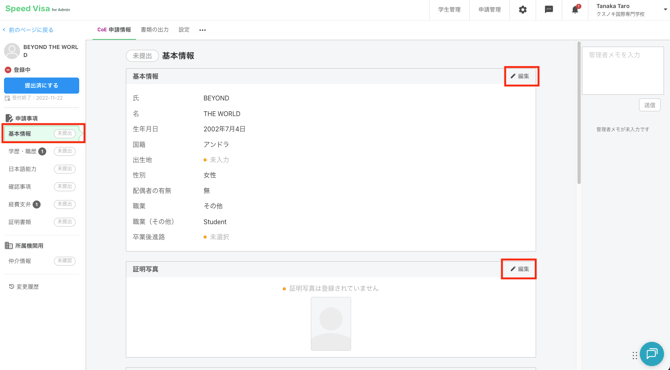
Task: Click the 2002年7月4日 birth date value
Action: (x=224, y=129)
